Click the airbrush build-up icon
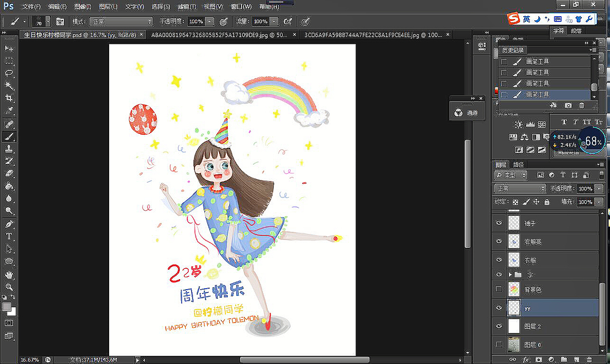 [287, 21]
